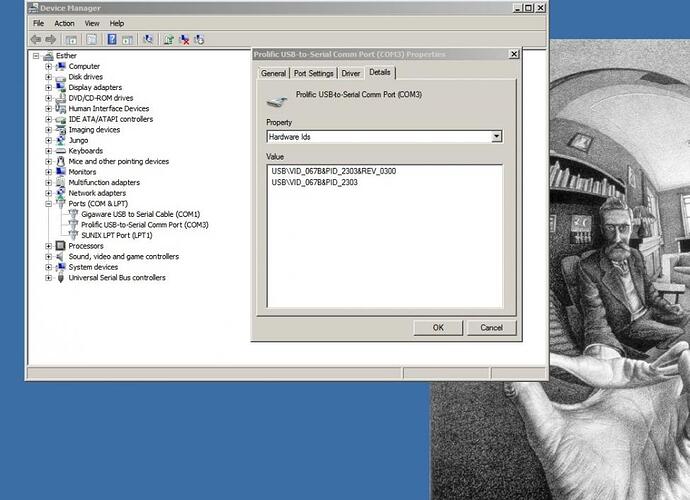Click the Sound, video and game controllers label

[124, 257]
